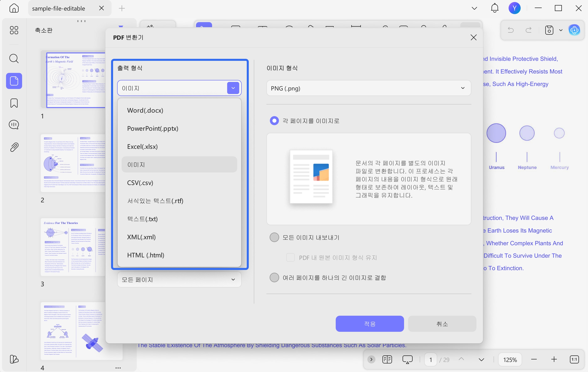Undo the last action
Image resolution: width=588 pixels, height=372 pixels.
pos(511,30)
